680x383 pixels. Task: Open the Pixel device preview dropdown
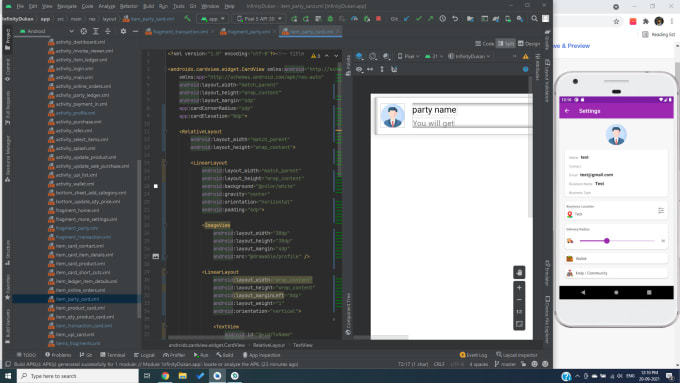[x=409, y=56]
